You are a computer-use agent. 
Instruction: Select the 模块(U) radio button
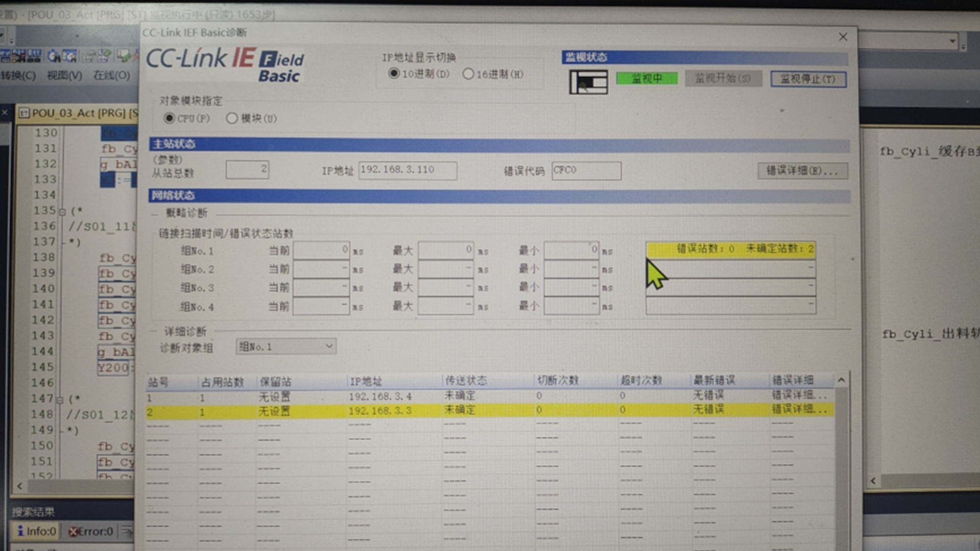pos(233,118)
